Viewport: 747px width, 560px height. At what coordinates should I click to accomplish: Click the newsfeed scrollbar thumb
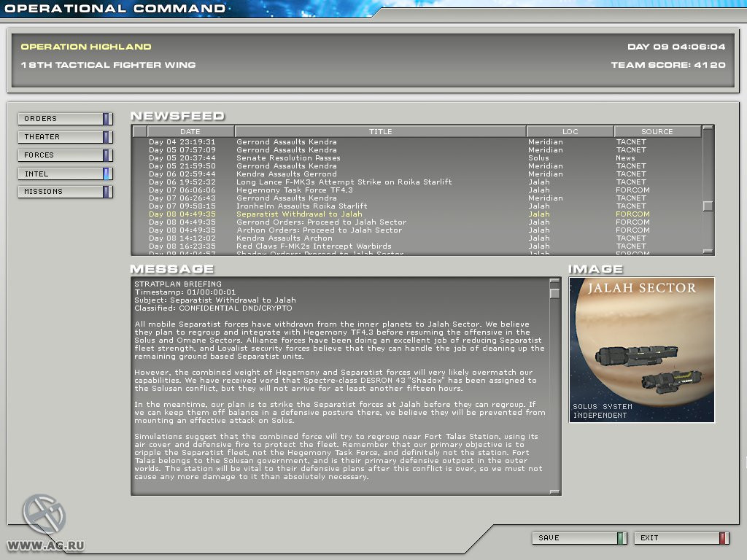[x=708, y=206]
